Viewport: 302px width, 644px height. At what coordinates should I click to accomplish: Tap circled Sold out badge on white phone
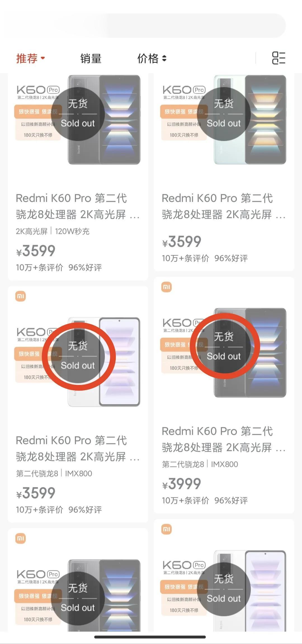coord(78,356)
